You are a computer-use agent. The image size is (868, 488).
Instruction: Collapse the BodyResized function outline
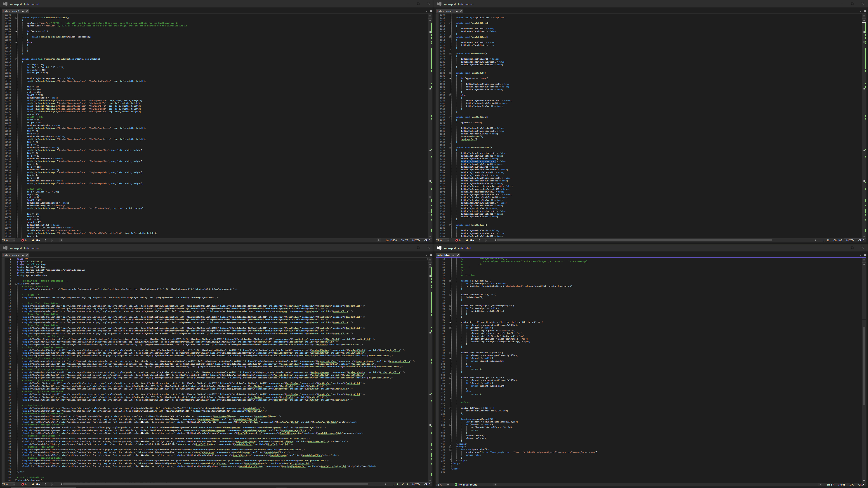[x=450, y=281]
